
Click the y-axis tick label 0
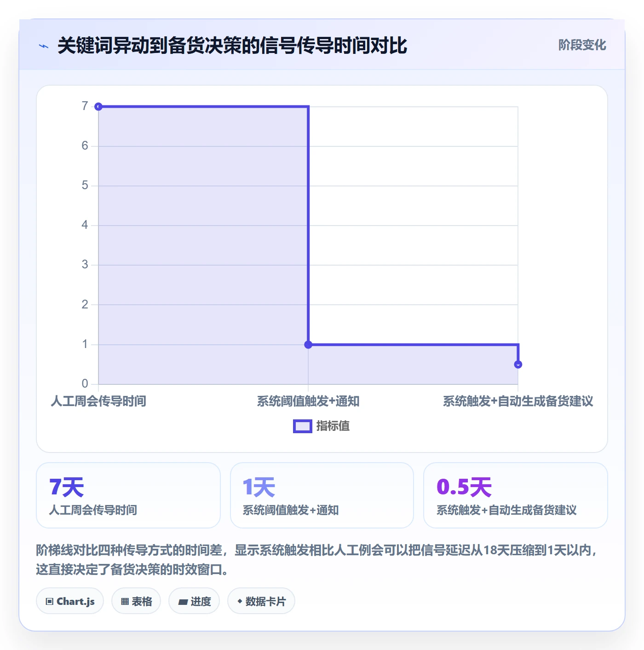85,383
